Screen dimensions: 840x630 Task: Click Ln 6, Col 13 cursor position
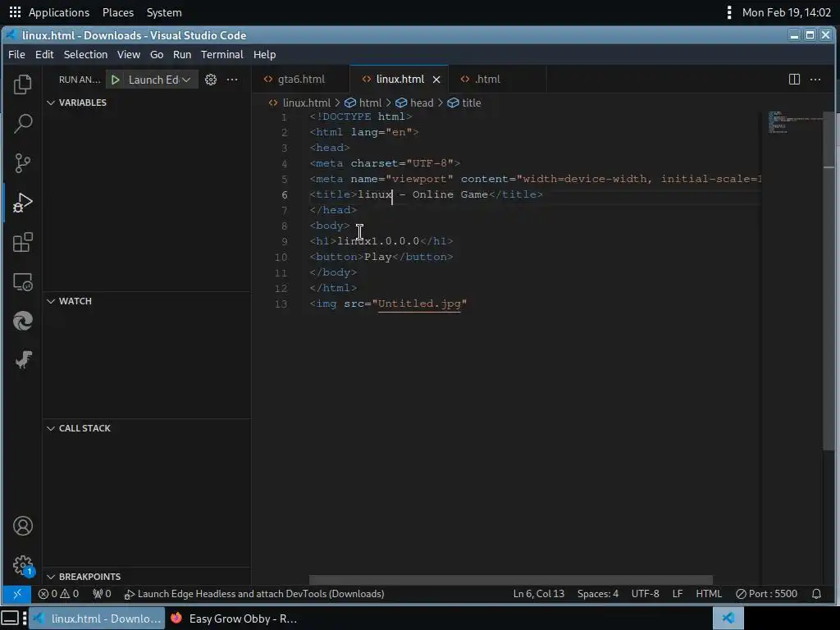click(x=538, y=594)
